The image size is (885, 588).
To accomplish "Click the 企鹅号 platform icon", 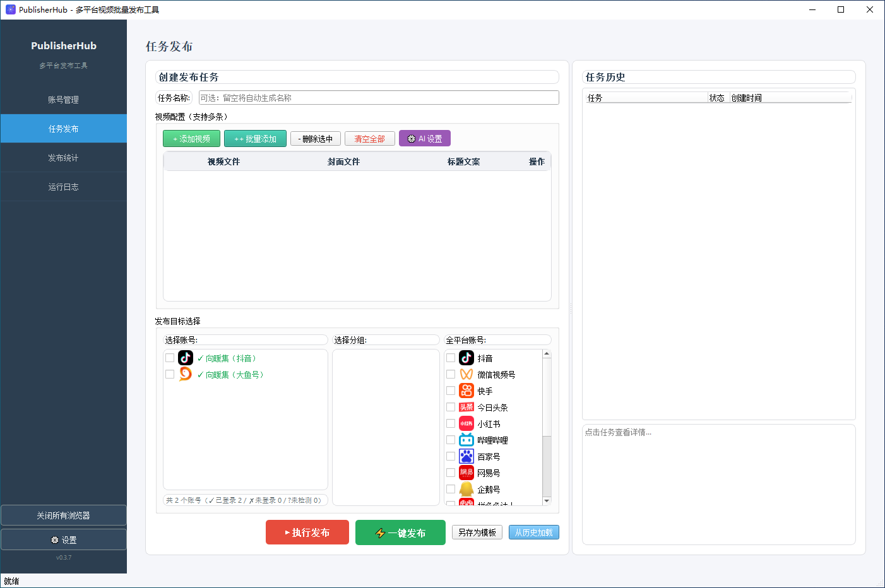I will point(466,489).
